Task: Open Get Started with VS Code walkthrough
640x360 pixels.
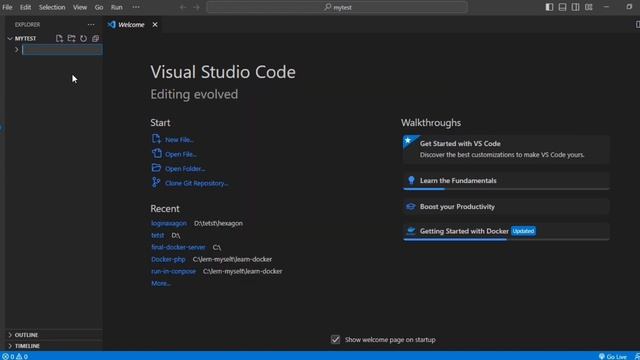Action: pyautogui.click(x=506, y=149)
